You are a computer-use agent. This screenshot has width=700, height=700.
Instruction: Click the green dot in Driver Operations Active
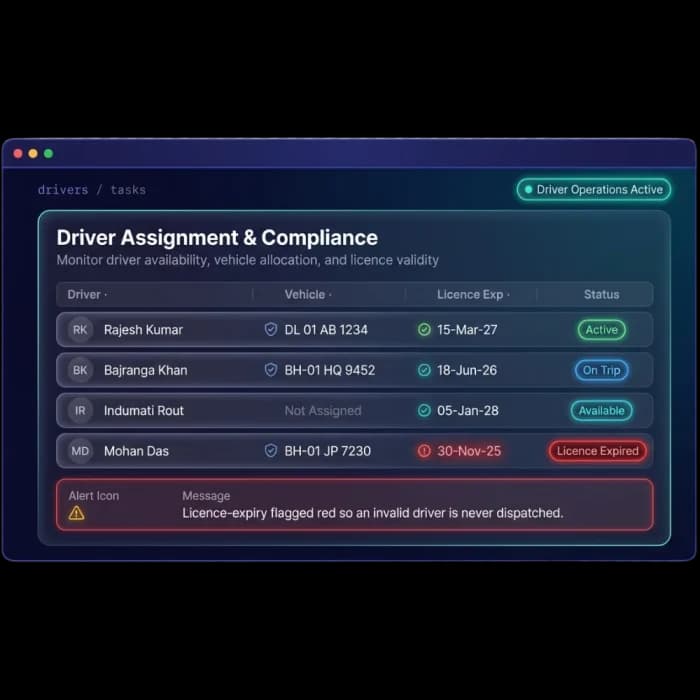528,189
